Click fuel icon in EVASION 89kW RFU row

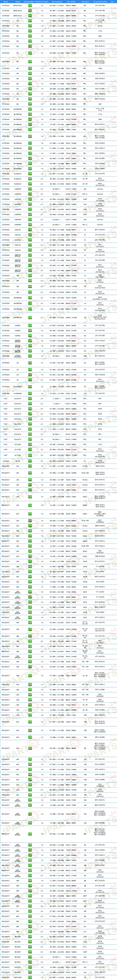tap(30, 179)
